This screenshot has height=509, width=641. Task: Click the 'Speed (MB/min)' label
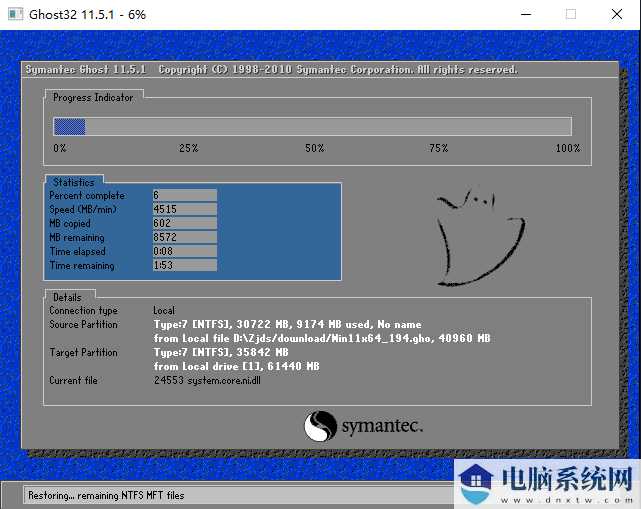[83, 210]
